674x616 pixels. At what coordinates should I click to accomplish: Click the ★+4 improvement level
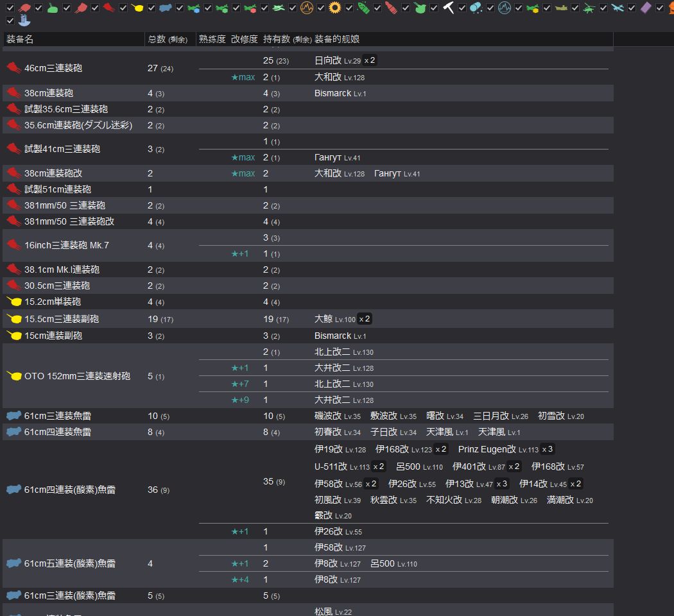point(240,579)
